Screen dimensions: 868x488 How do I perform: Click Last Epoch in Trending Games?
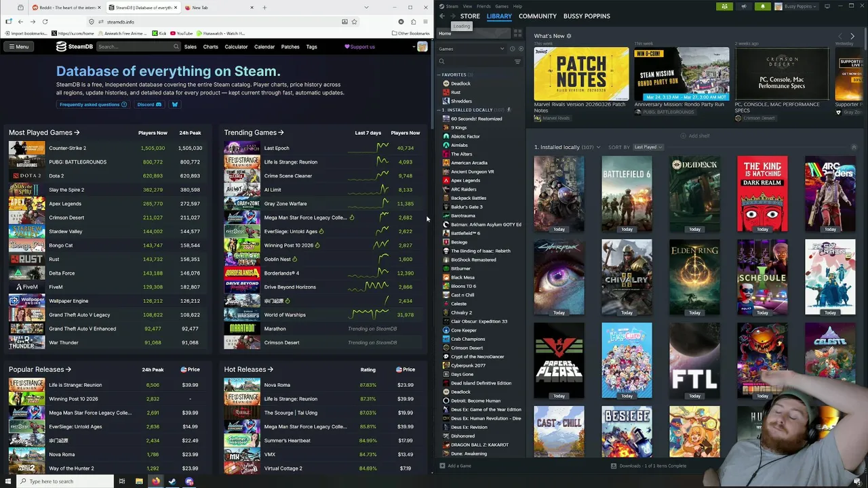click(x=277, y=148)
